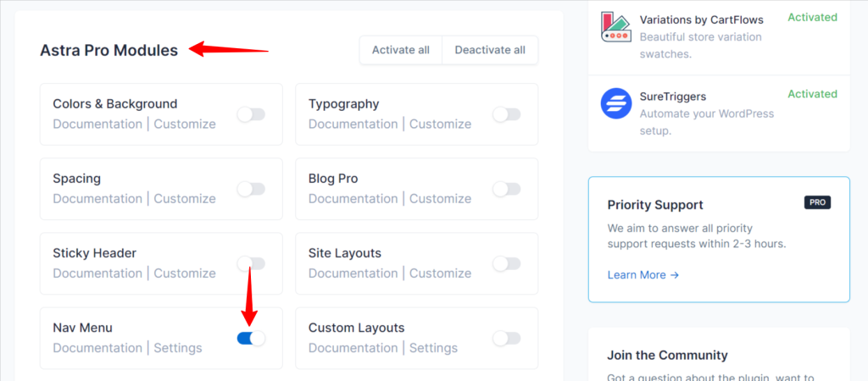The width and height of the screenshot is (868, 381).
Task: Click the Nav Menu module title
Action: click(x=82, y=328)
